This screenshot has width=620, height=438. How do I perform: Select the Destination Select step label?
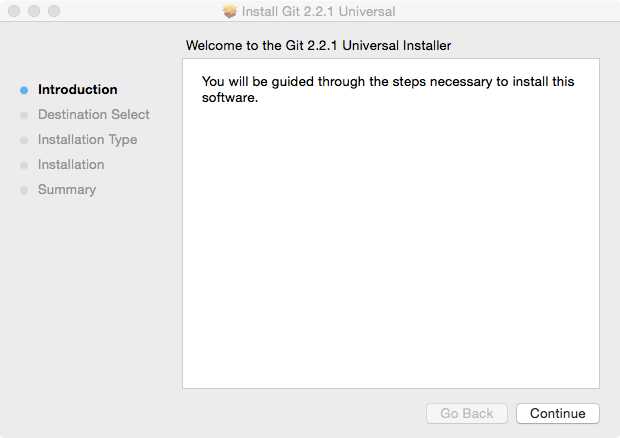point(93,114)
